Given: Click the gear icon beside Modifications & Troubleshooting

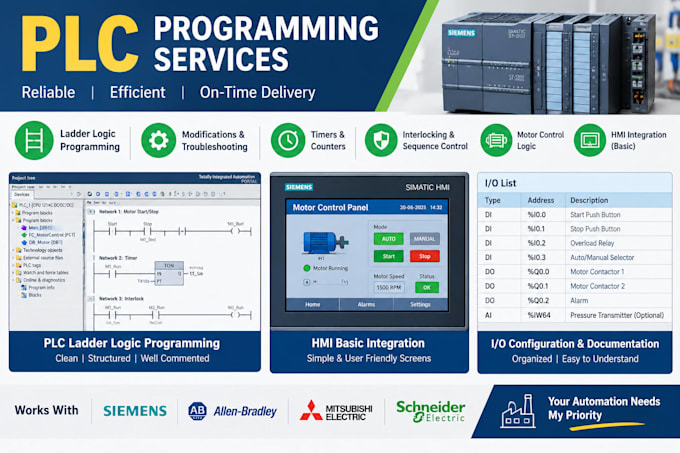Looking at the screenshot, I should click(x=158, y=140).
